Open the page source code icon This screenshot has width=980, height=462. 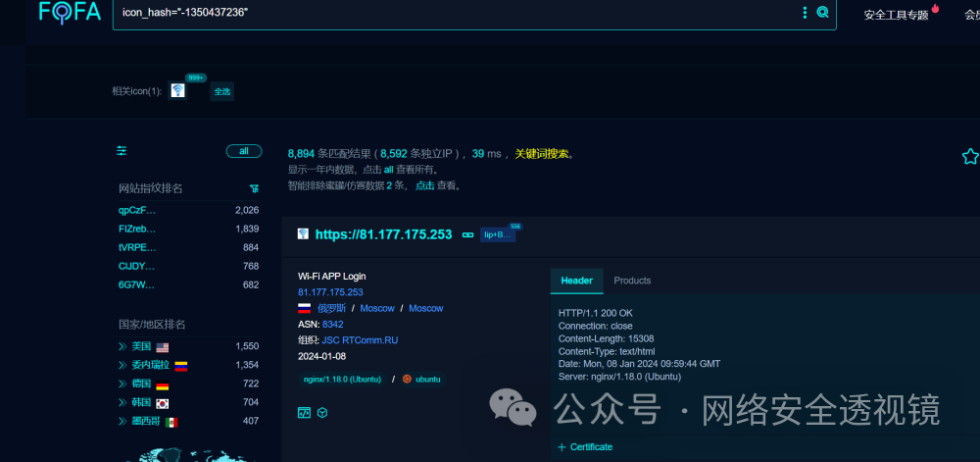[305, 413]
